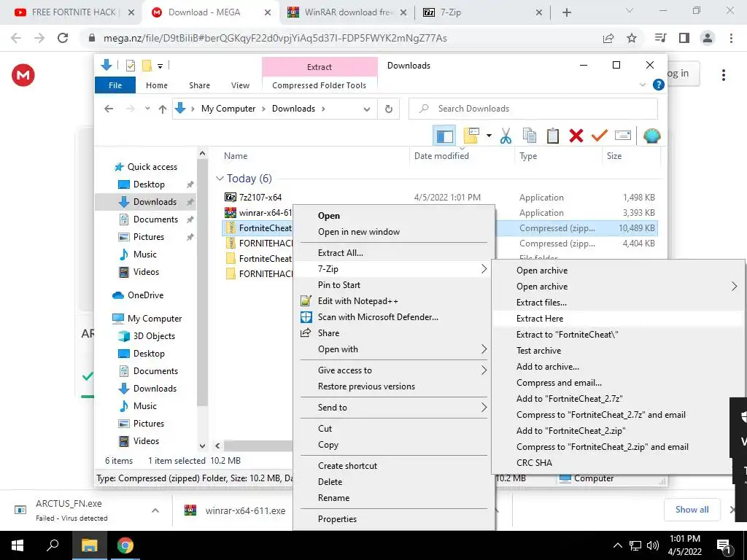
Task: Select Edit with Notepad++ menu item
Action: (x=393, y=301)
